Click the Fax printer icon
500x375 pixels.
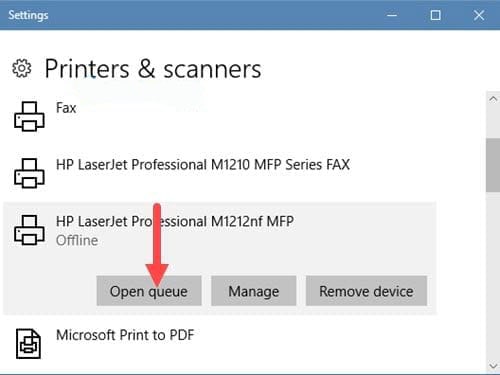coord(29,116)
